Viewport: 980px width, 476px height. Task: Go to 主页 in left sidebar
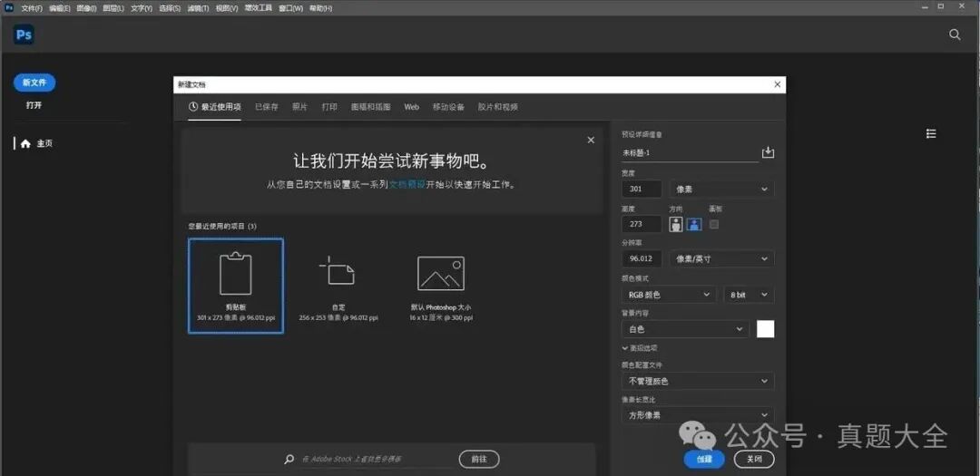pos(36,143)
